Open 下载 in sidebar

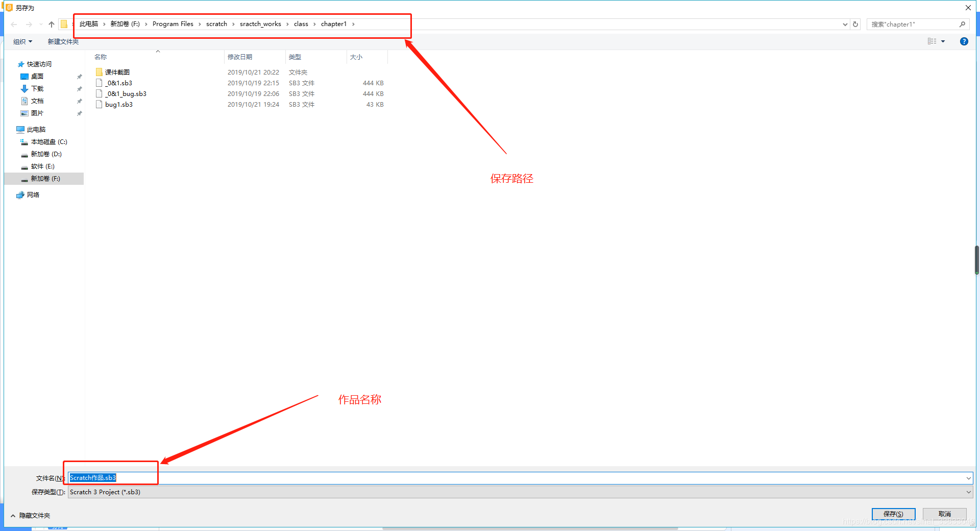click(x=37, y=88)
